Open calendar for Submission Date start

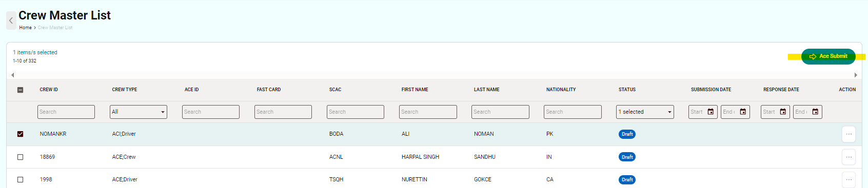711,112
